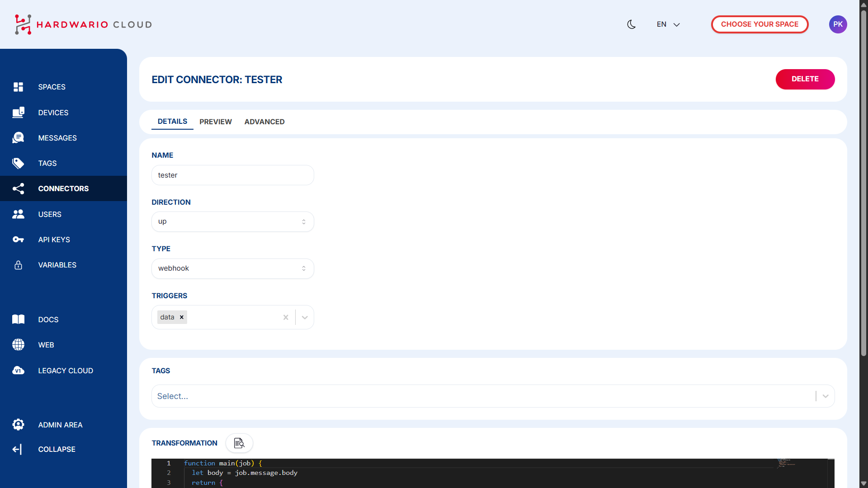Collapse the sidebar navigation

17,449
